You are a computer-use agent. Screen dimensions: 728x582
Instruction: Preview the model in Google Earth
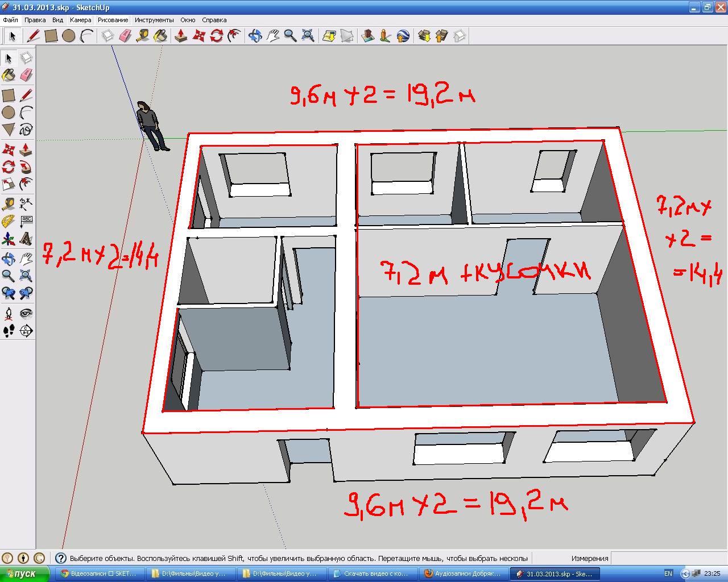403,36
